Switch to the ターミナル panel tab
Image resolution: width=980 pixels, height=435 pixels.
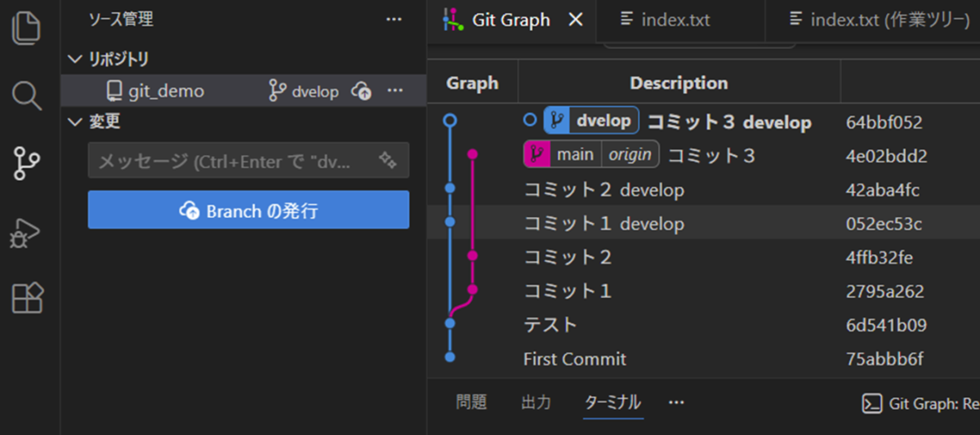(612, 402)
